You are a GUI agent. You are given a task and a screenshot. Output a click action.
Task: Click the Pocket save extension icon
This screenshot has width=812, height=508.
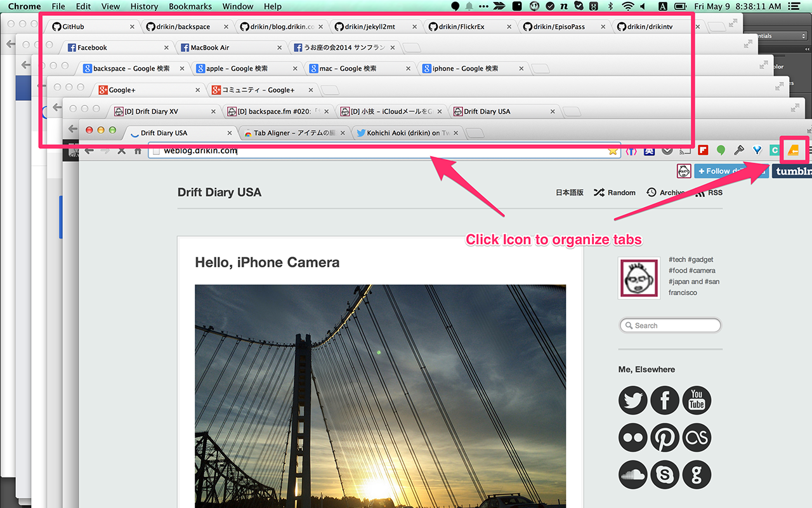pos(667,150)
